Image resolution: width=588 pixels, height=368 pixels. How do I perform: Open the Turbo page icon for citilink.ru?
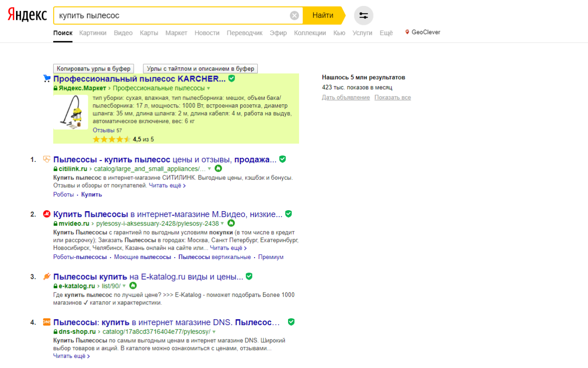point(218,168)
